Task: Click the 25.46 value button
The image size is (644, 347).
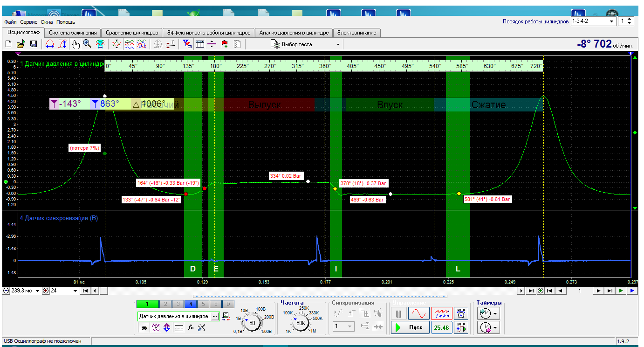Action: 441,327
